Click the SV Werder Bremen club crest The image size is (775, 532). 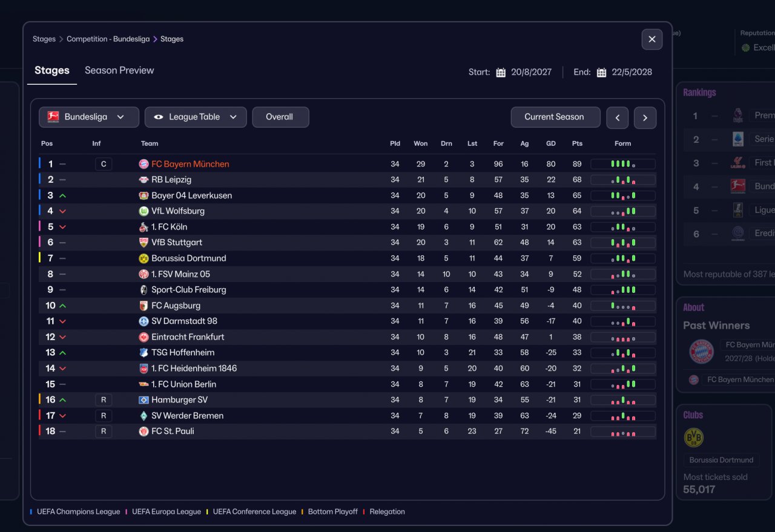click(x=143, y=416)
